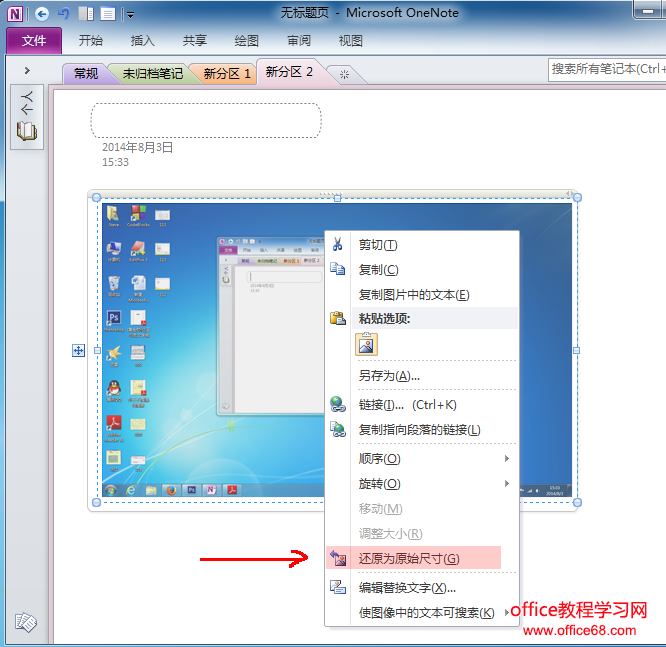Open the 顺序(O) submenu entry

click(x=422, y=458)
